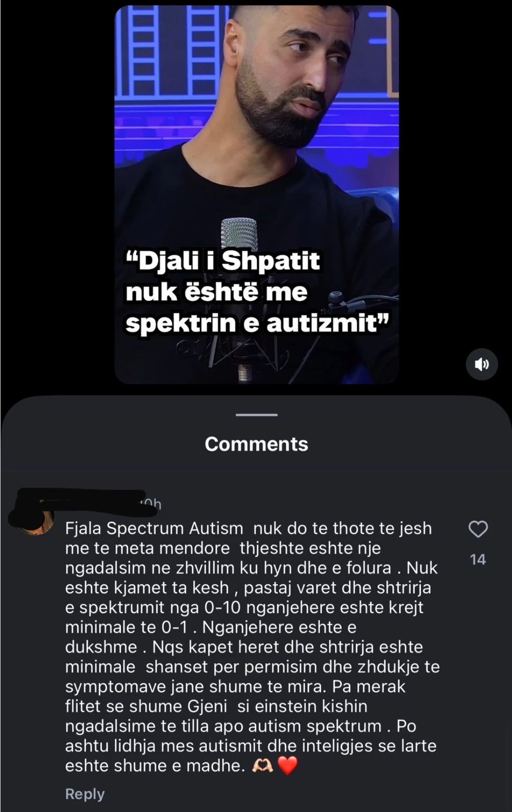Tap the black area left of the video
512x812 pixels.
[x=57, y=194]
